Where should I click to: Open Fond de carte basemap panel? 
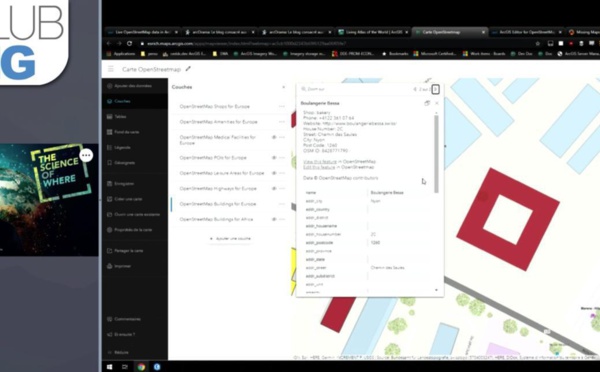coord(127,132)
